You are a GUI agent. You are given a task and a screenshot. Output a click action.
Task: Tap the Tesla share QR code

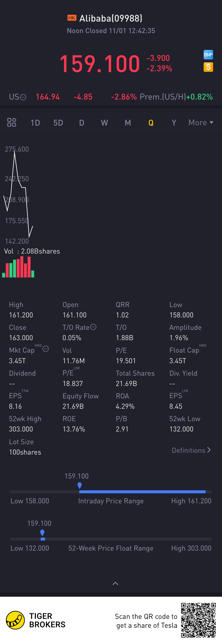[x=198, y=620]
